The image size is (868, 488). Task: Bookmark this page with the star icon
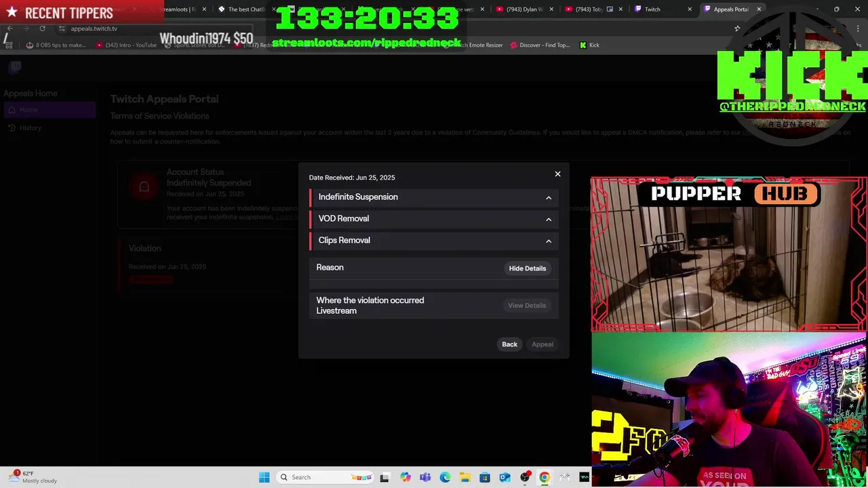pos(737,28)
